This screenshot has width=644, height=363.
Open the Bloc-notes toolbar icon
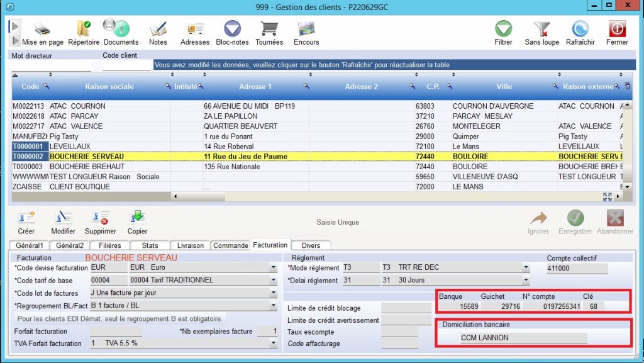pos(232,29)
